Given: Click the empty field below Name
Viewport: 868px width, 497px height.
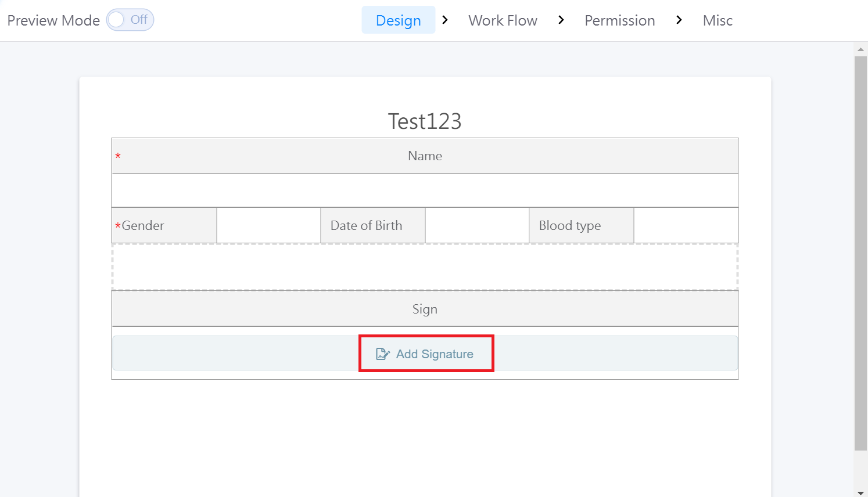Looking at the screenshot, I should tap(425, 190).
